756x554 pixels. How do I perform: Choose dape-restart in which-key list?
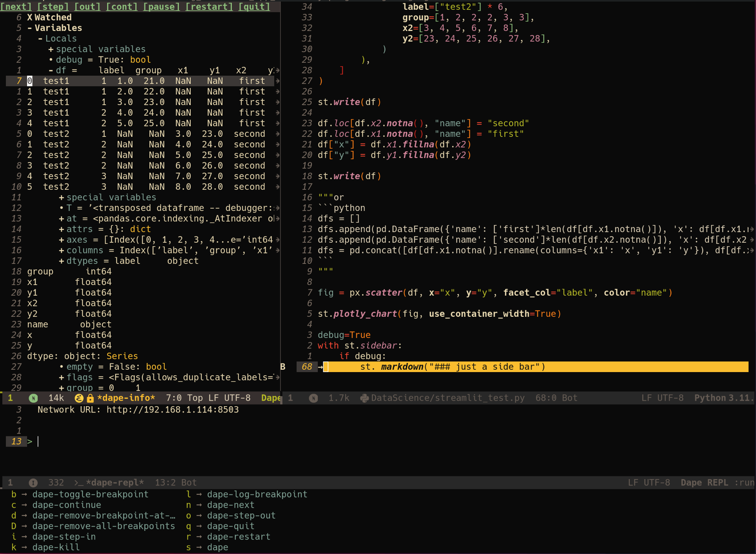click(239, 537)
